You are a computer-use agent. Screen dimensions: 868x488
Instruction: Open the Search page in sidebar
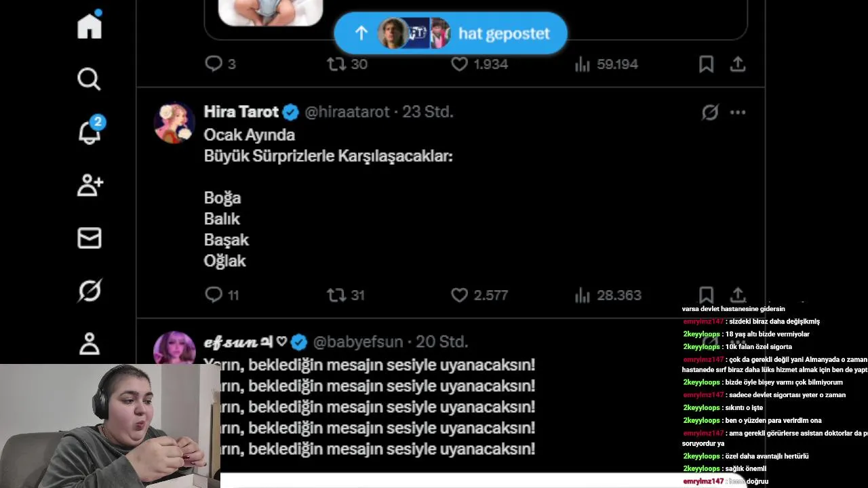pyautogui.click(x=89, y=79)
